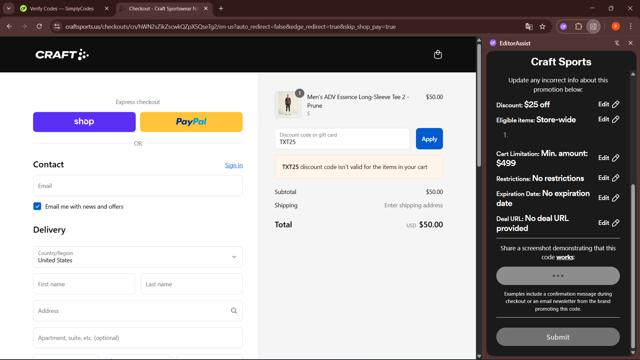The width and height of the screenshot is (640, 360).
Task: Open the site information icon in address bar
Action: (57, 27)
